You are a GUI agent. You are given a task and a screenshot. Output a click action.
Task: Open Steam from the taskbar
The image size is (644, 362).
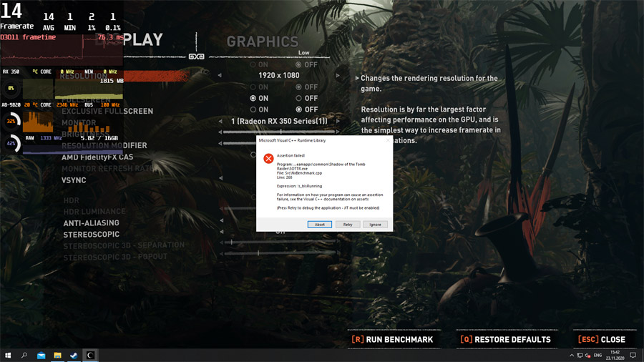click(x=74, y=356)
